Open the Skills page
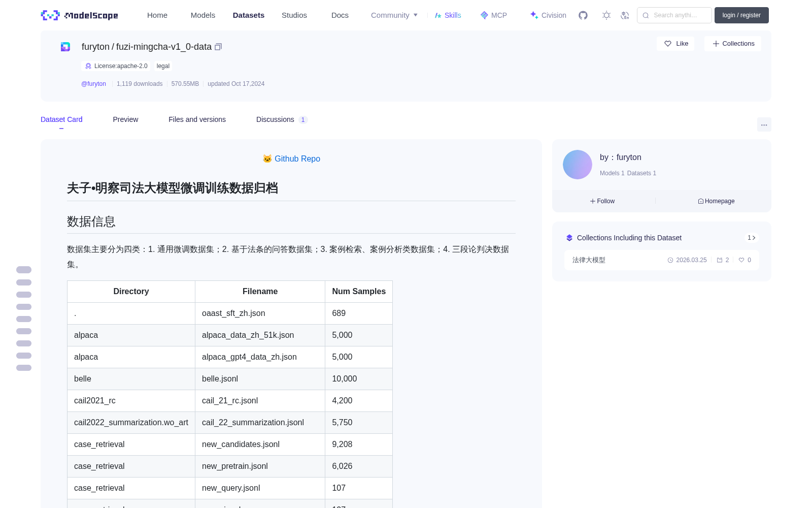This screenshot has width=812, height=508. [x=448, y=15]
